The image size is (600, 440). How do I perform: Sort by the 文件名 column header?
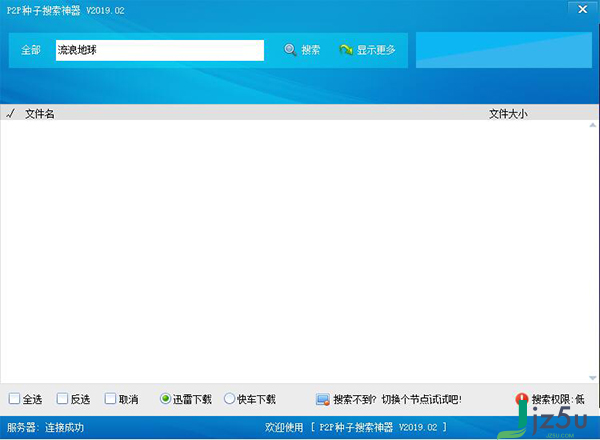(39, 114)
